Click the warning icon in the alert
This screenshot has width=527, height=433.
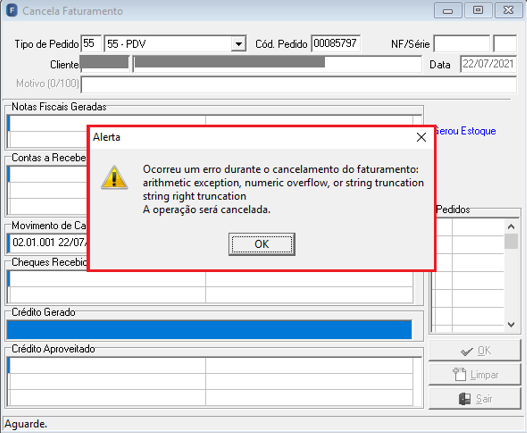pos(114,178)
